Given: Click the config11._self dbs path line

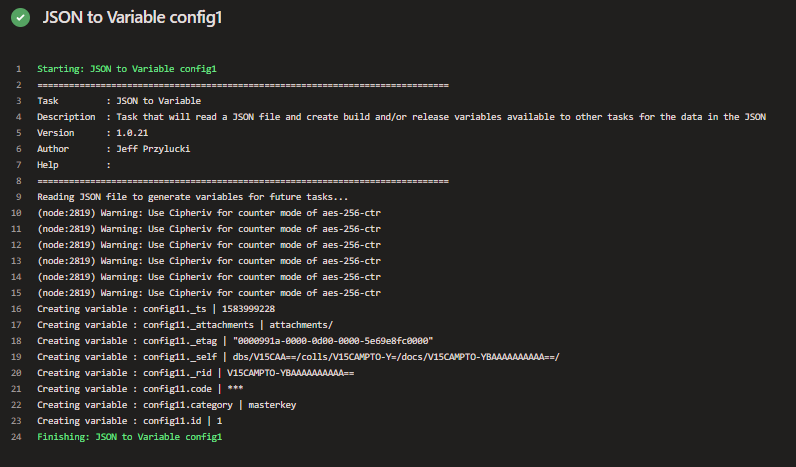Looking at the screenshot, I should 298,357.
